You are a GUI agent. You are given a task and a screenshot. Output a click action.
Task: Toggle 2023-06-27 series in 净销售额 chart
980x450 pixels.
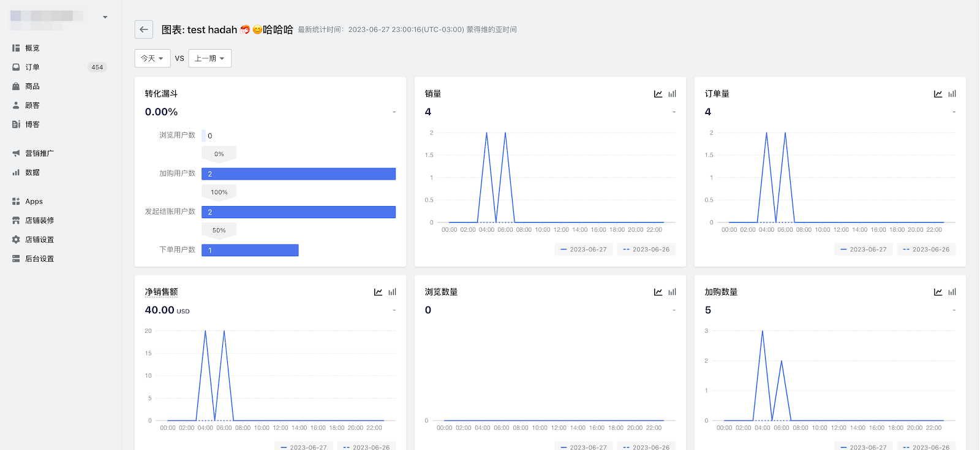coord(304,447)
